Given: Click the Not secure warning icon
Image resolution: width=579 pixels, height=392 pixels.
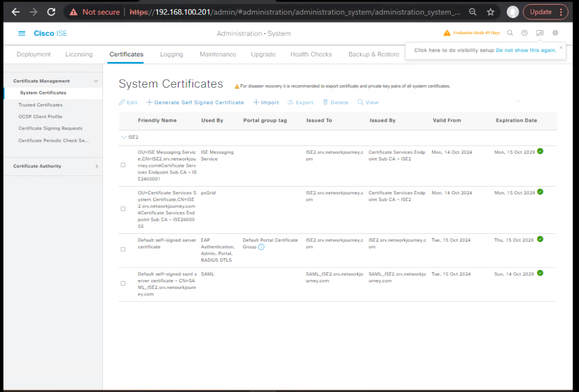Looking at the screenshot, I should (x=74, y=12).
